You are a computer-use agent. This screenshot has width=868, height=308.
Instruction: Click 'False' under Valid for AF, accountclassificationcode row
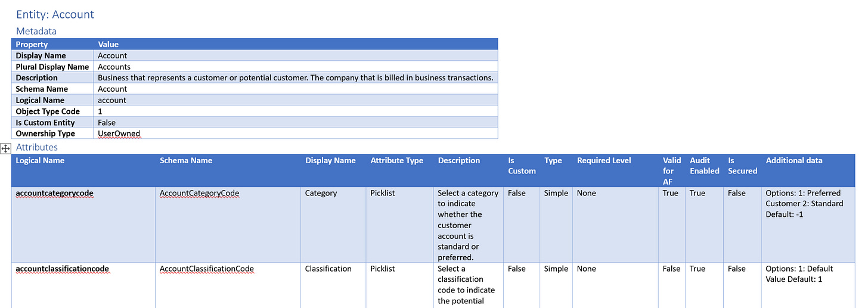point(671,269)
